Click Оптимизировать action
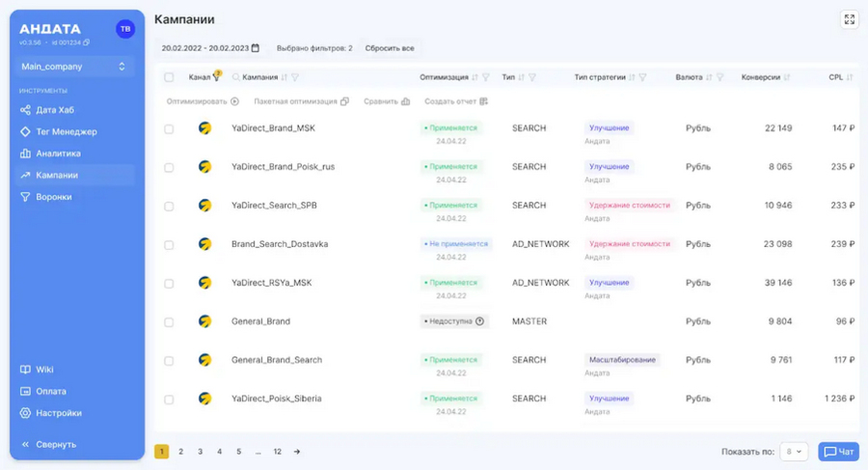 [203, 101]
